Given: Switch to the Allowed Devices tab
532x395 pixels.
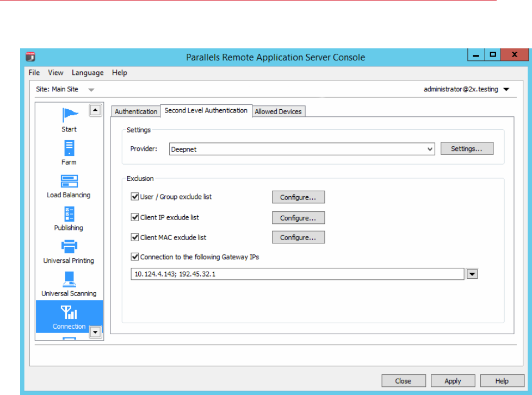Looking at the screenshot, I should (x=278, y=111).
